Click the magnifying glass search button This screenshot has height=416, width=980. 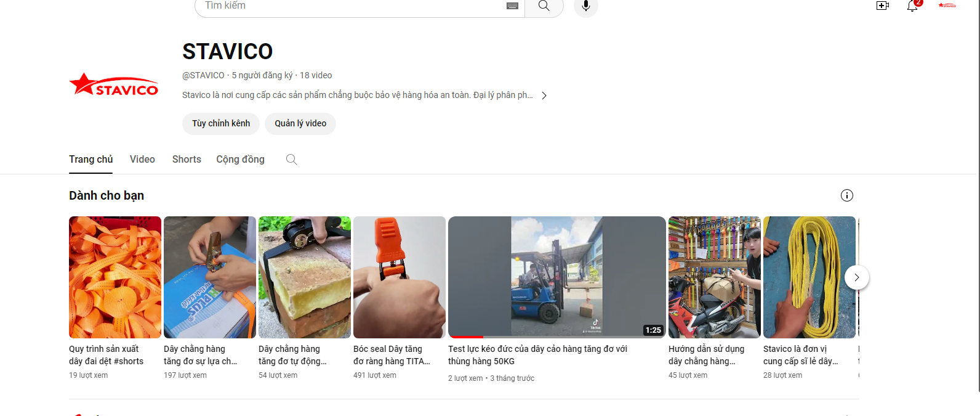click(544, 6)
